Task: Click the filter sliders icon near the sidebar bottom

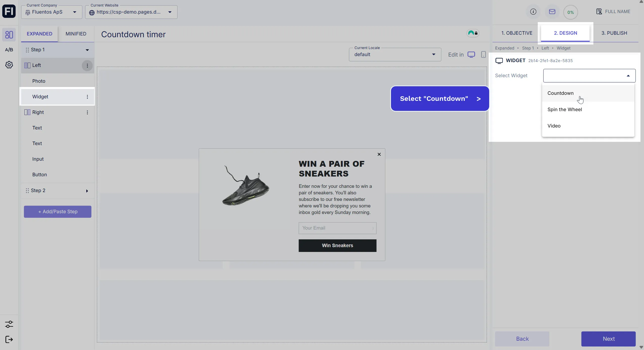Action: coord(9,324)
